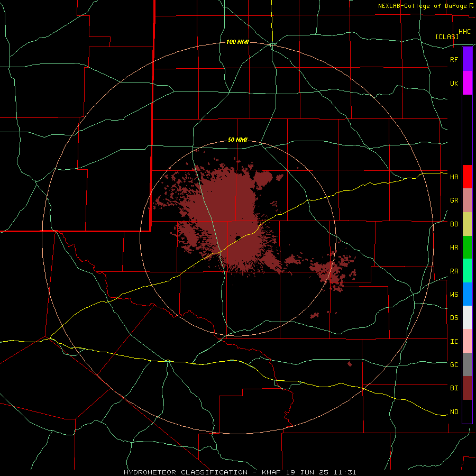Click the HYDROMETEOR CLASSIFICATION title text
The image size is (476, 476).
click(186, 472)
